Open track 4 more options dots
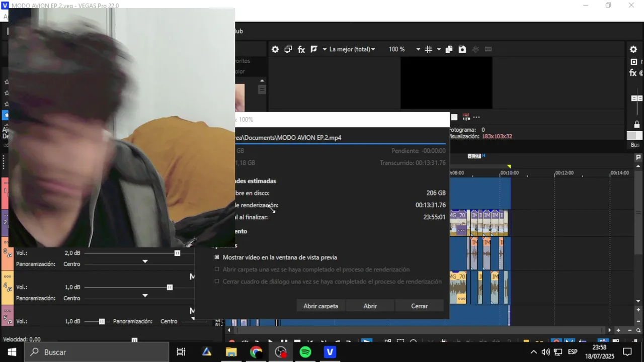644x362 pixels. point(8,277)
